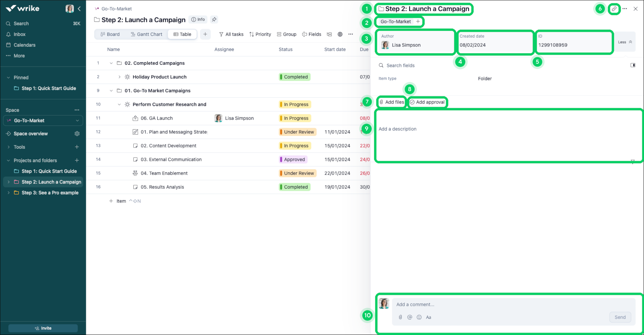Click the subitems hierarchy icon in toolbar

(329, 34)
